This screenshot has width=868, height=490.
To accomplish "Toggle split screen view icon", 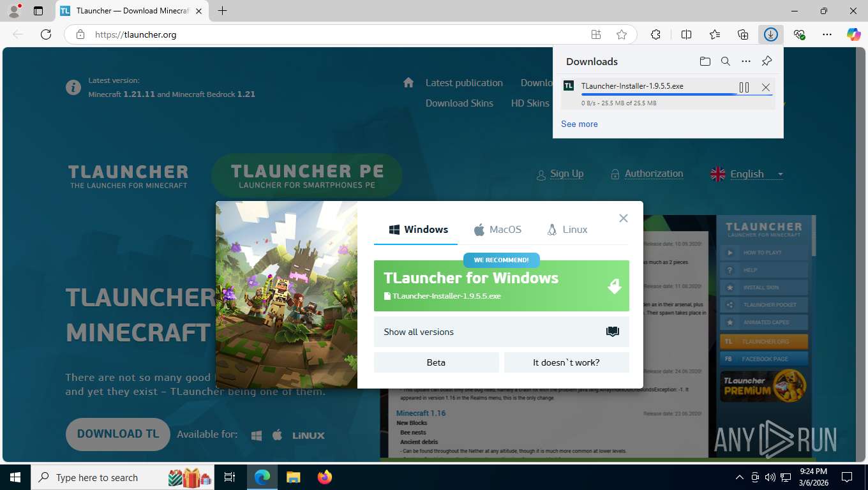I will 686,34.
